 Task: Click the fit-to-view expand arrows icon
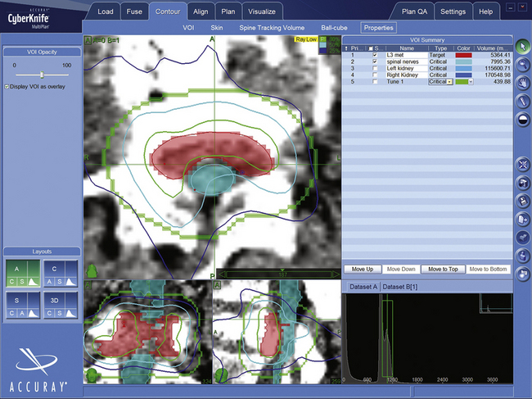coord(522,164)
